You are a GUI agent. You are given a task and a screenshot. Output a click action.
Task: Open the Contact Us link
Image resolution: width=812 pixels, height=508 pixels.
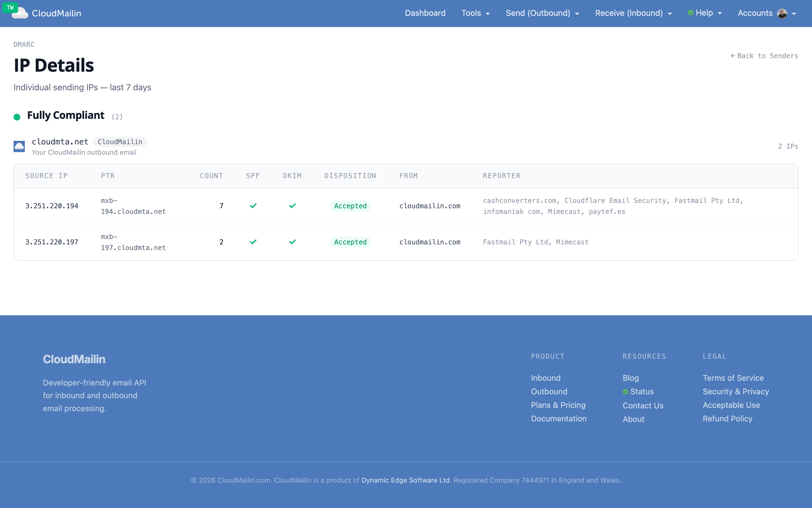click(x=643, y=406)
